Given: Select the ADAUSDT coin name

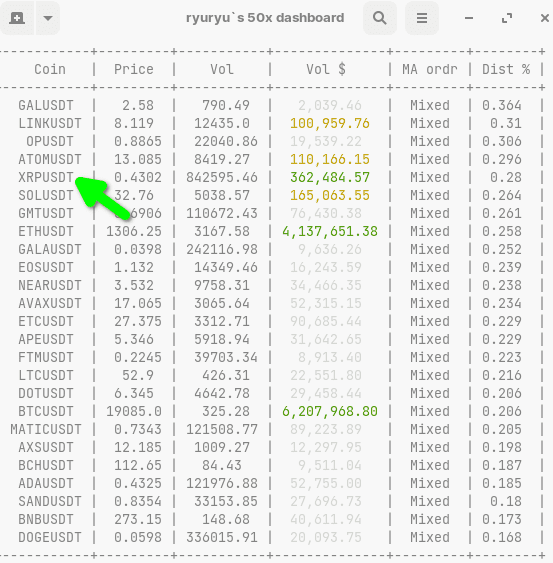Looking at the screenshot, I should tap(46, 483).
